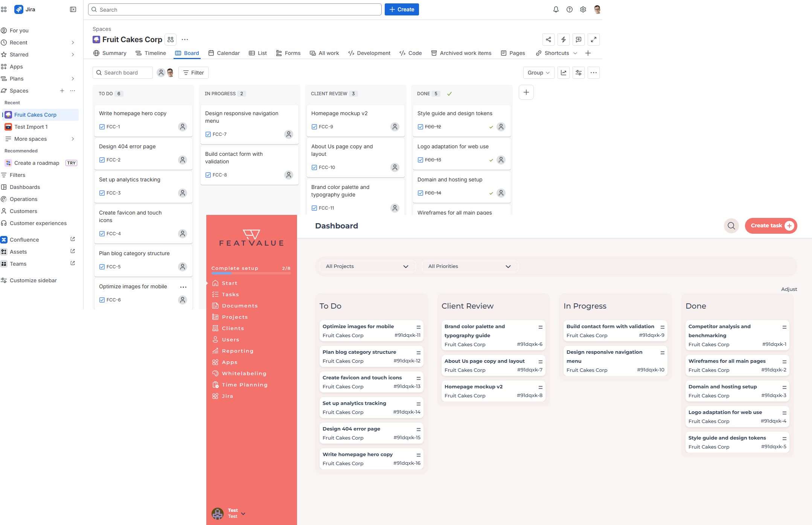Open more actions on Optimize images for mobile card

183,287
